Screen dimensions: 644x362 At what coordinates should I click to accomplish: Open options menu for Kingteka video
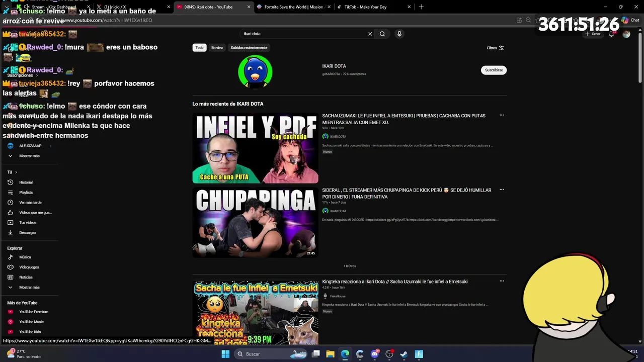502,281
